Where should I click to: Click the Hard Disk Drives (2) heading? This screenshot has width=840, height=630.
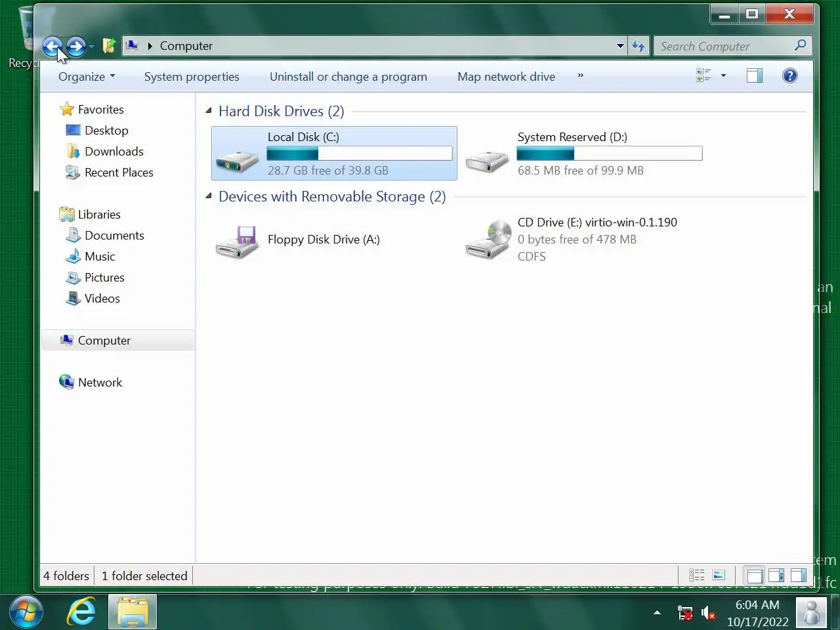pyautogui.click(x=281, y=111)
